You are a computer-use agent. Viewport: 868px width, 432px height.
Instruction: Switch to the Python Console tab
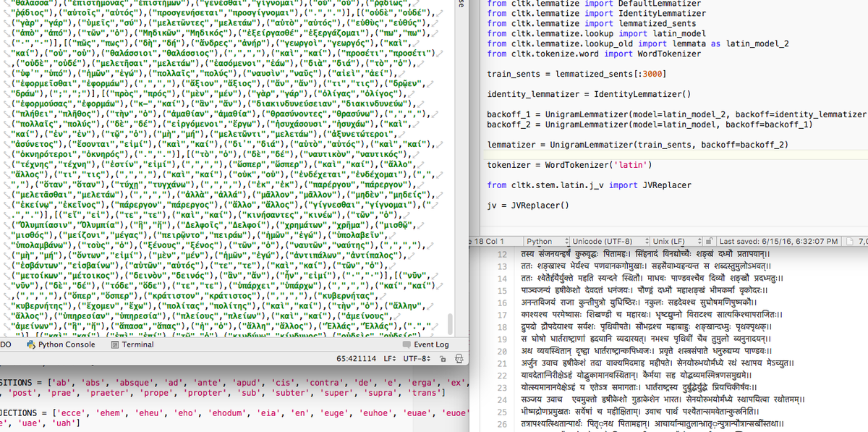65,345
